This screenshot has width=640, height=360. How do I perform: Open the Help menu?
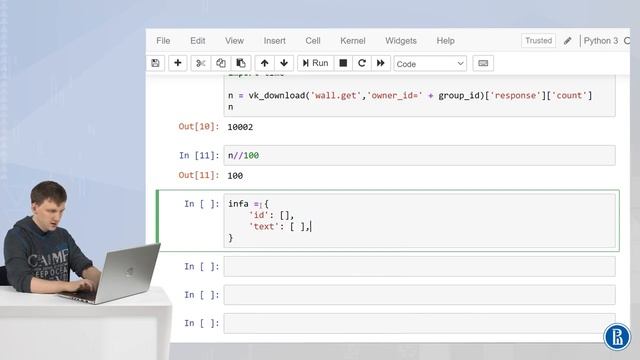coord(445,41)
